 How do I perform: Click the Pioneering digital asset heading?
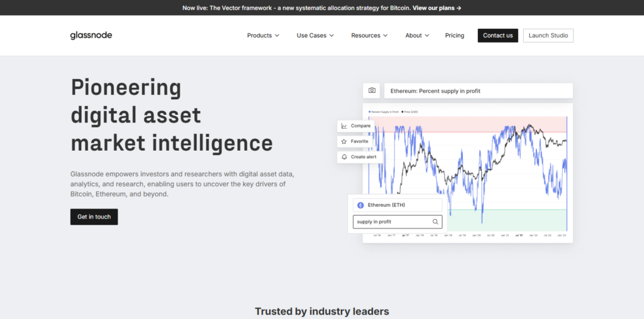point(172,115)
